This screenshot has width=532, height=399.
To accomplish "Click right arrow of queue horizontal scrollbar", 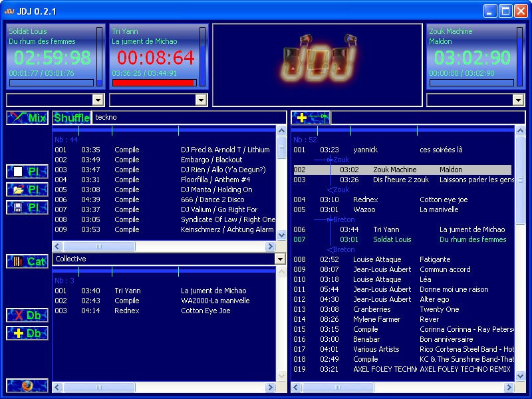I will (x=509, y=387).
